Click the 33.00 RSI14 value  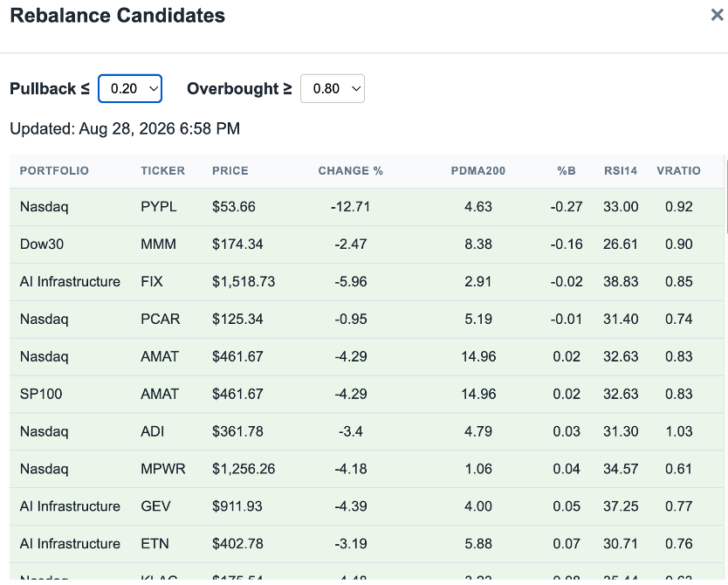[621, 207]
